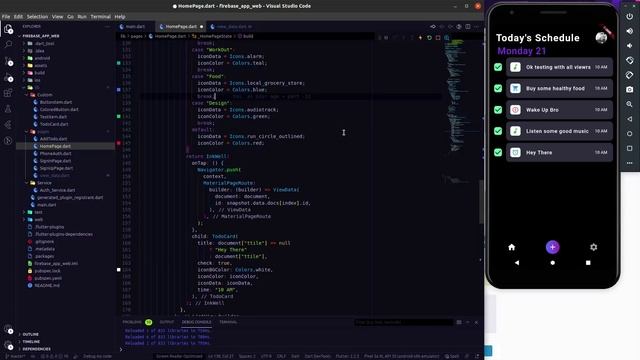
Task: Collapse the Service folder
Action: 44,183
